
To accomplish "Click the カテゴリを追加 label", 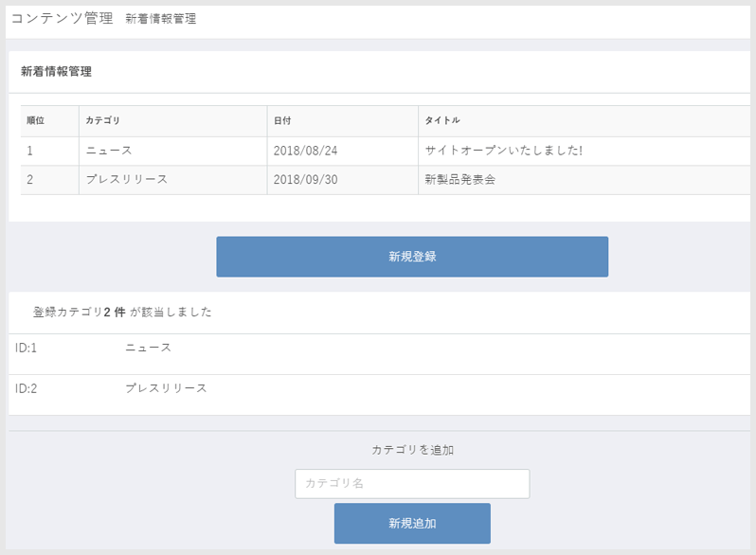I will click(x=412, y=450).
